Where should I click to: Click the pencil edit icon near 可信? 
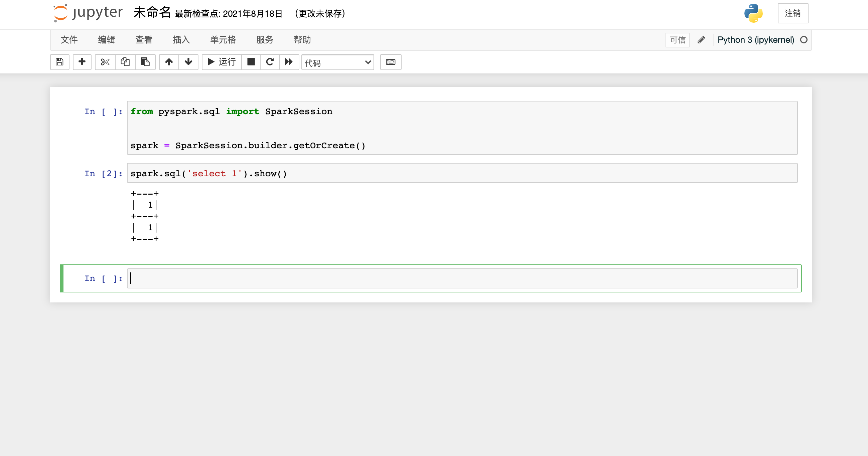pyautogui.click(x=702, y=40)
